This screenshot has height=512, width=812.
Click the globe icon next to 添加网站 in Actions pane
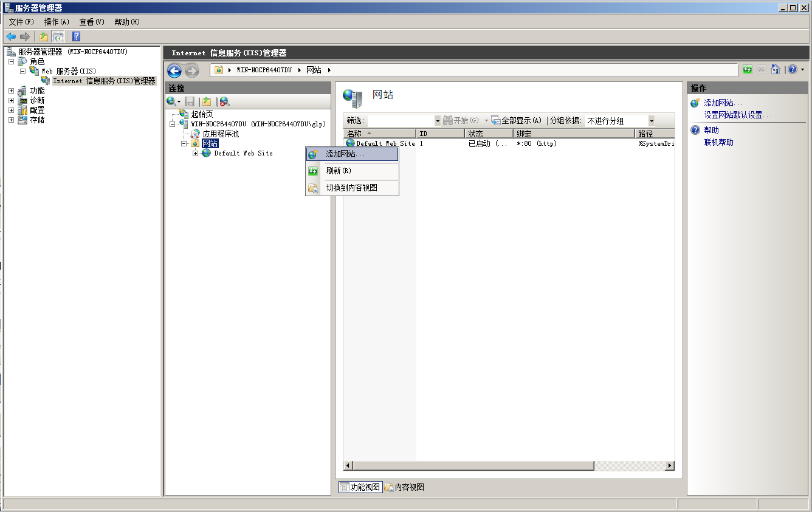point(695,103)
